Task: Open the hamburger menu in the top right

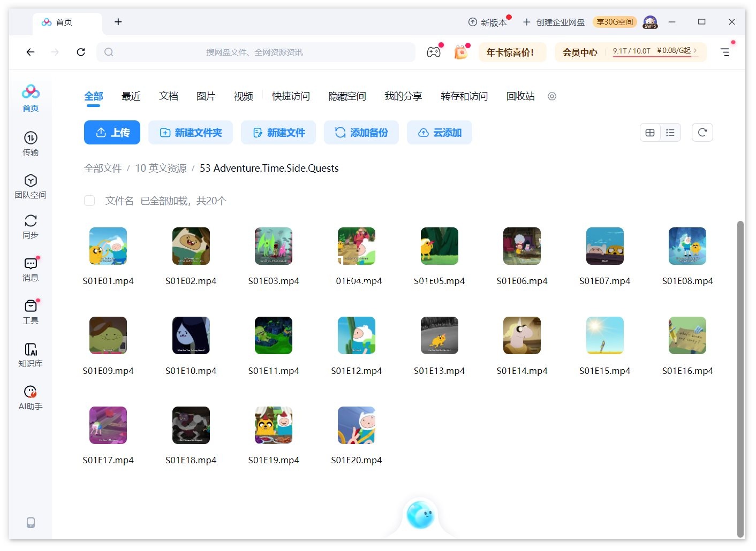Action: [x=725, y=52]
